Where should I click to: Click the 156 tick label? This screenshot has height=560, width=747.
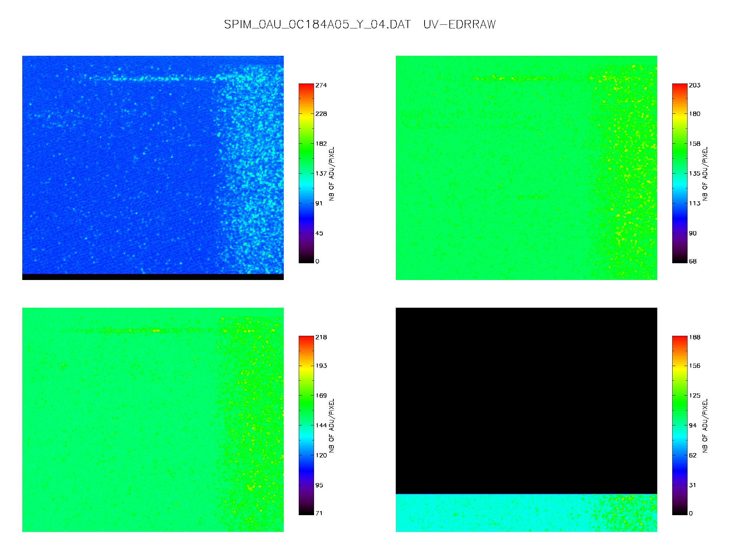click(695, 366)
